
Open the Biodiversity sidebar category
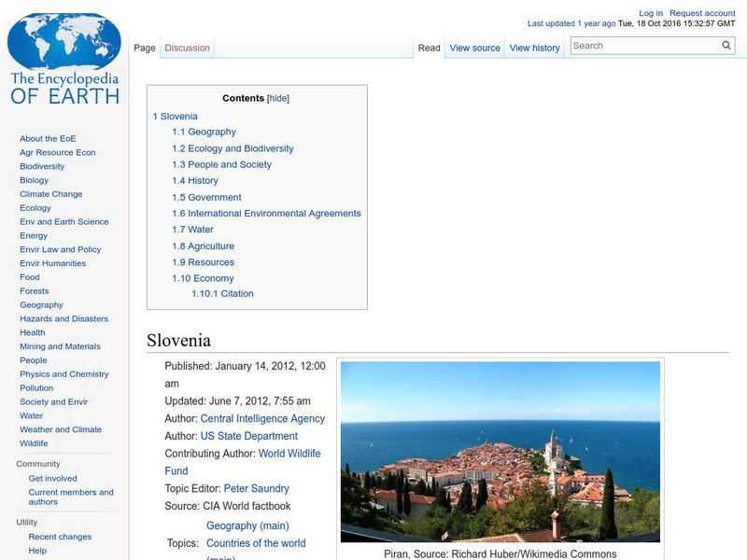point(41,166)
